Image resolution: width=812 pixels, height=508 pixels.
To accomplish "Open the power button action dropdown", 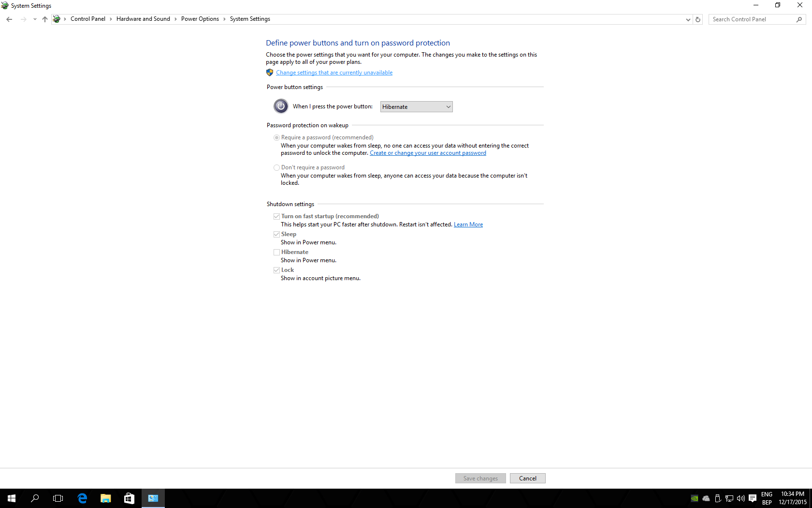I will coord(417,107).
